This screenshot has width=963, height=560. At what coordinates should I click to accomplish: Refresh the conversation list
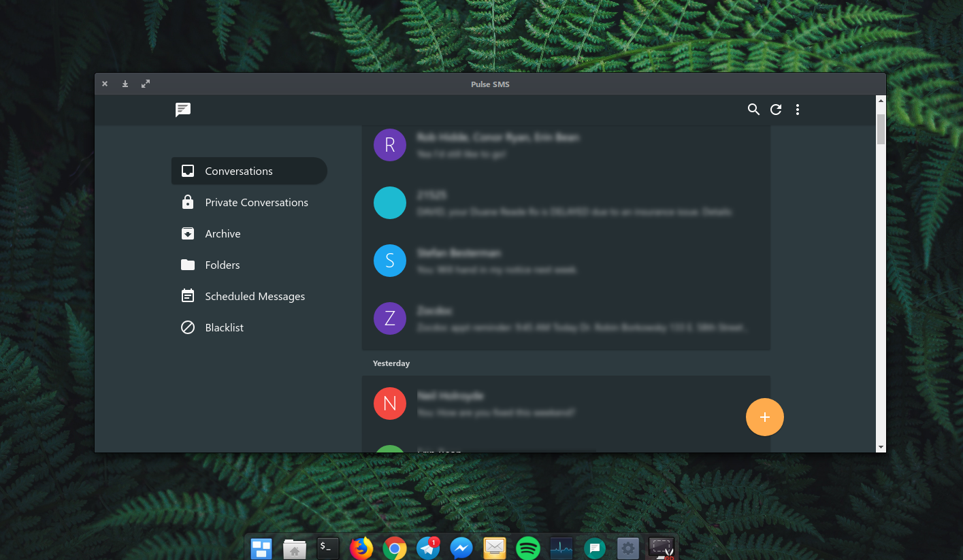point(775,109)
